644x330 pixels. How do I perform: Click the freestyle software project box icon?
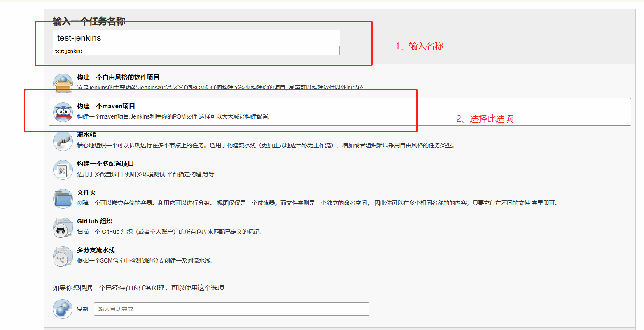click(63, 83)
